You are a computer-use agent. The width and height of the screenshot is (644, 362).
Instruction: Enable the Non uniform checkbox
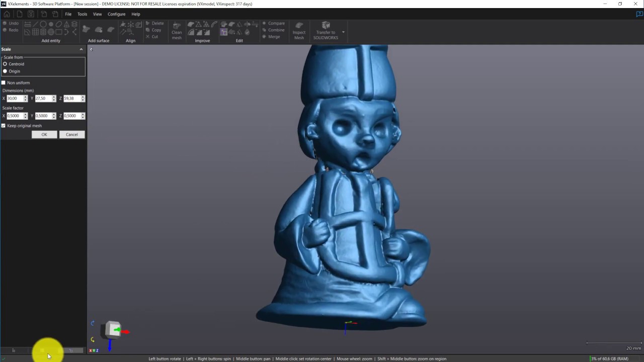(4, 82)
